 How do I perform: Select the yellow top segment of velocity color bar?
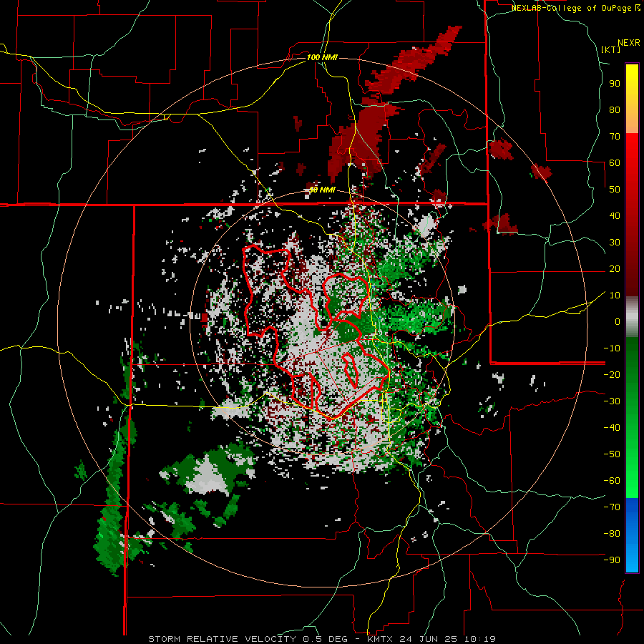pyautogui.click(x=632, y=99)
